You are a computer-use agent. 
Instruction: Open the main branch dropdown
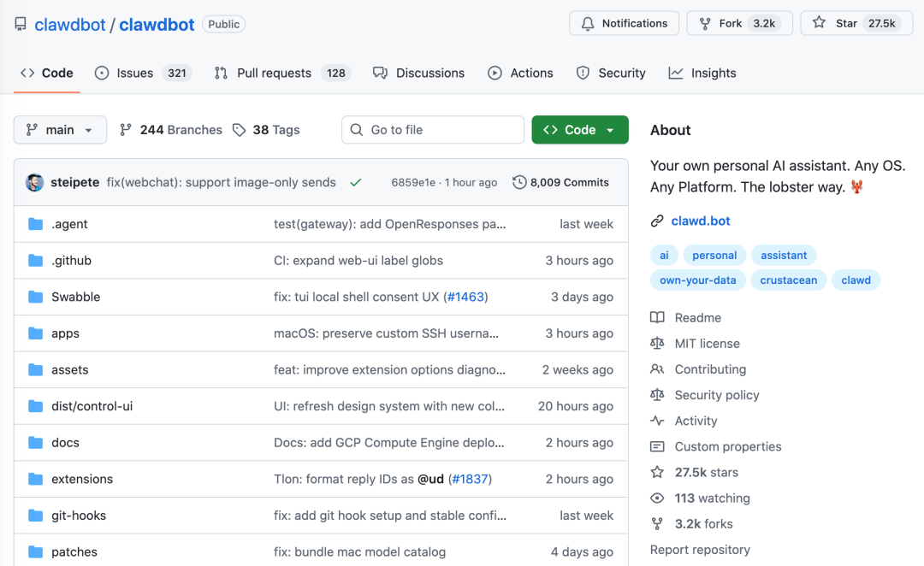point(60,129)
